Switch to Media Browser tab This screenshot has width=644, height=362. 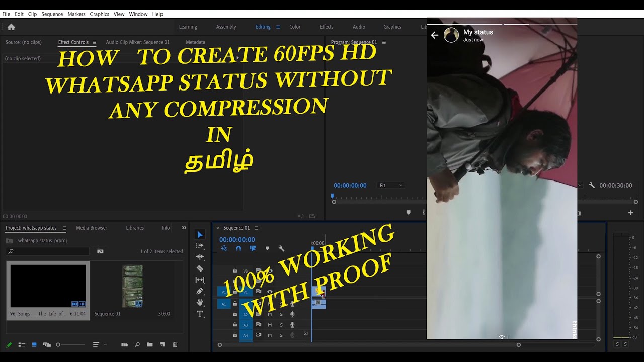[92, 228]
